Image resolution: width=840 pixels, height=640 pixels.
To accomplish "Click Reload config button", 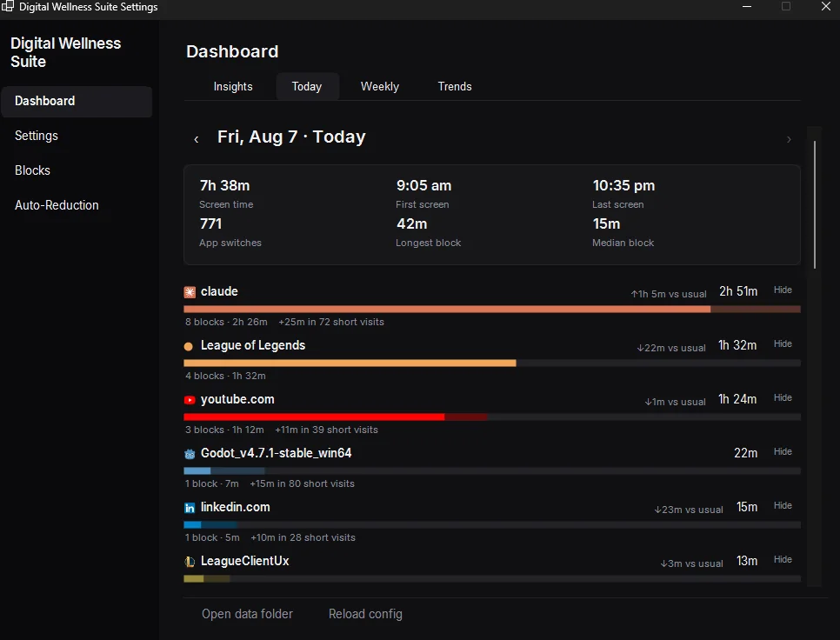I will (365, 614).
